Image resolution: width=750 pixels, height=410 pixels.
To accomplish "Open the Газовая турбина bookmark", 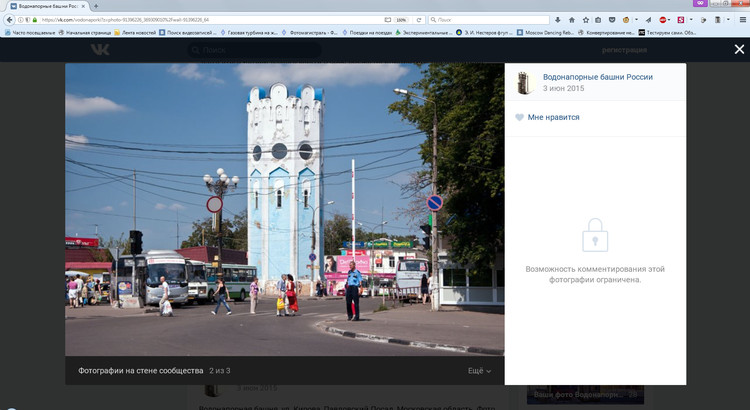I will [249, 33].
